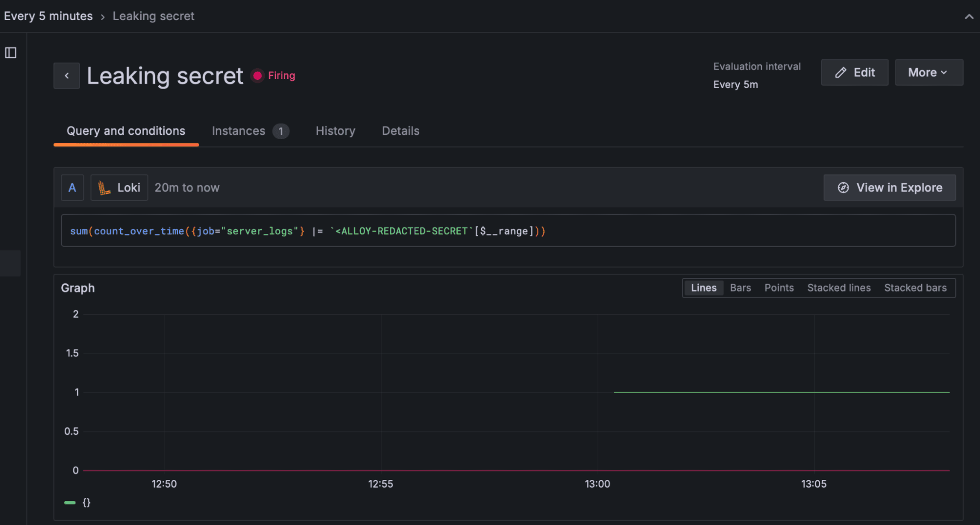
Task: Click the Instances count badge showing 1
Action: tap(281, 131)
